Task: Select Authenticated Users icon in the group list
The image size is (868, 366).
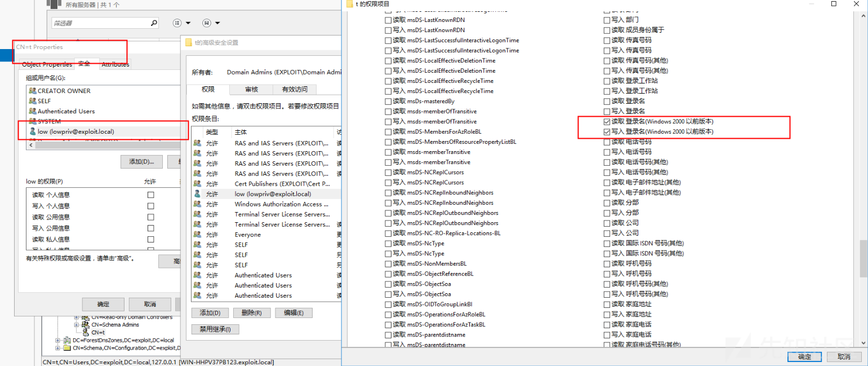Action: 33,111
